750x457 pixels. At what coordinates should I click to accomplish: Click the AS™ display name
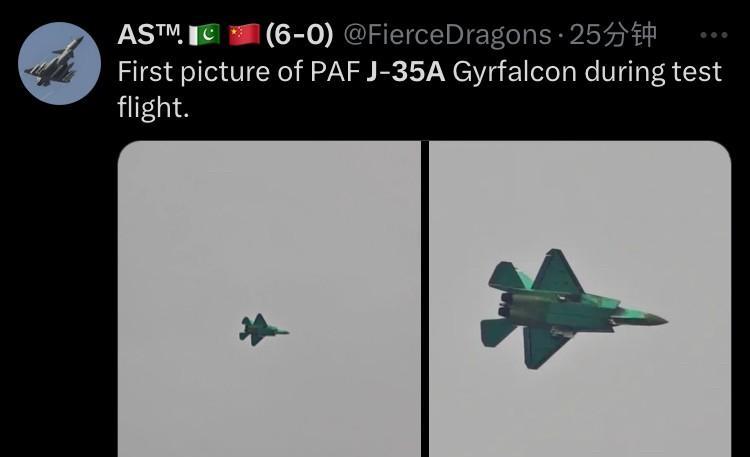click(150, 35)
